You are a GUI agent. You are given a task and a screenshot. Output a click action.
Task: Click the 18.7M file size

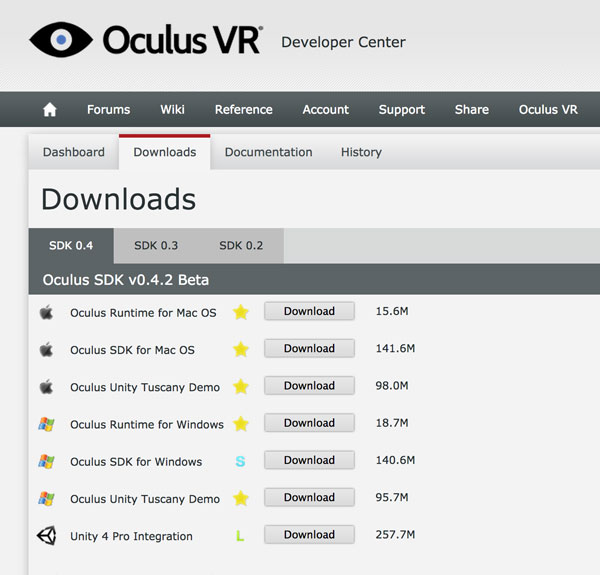point(392,423)
